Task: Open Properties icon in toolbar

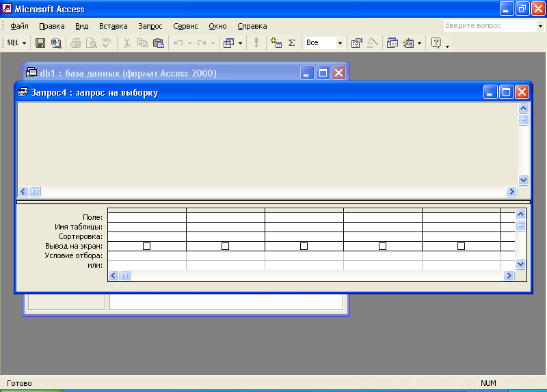Action: point(356,43)
